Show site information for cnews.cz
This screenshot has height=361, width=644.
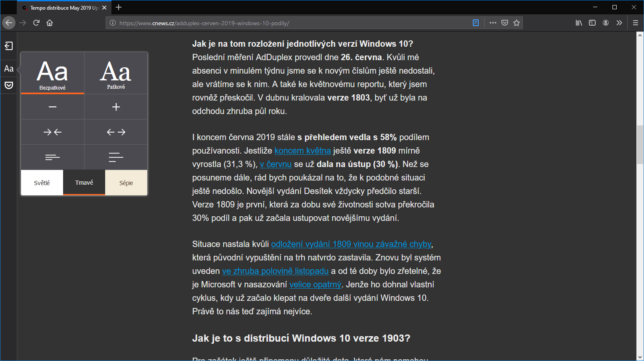point(113,23)
